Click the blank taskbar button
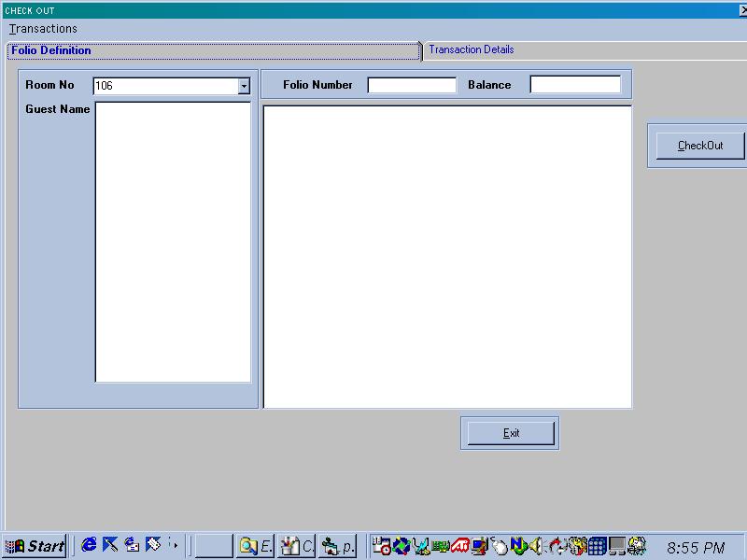Screen dimensions: 747x560 (x=214, y=546)
